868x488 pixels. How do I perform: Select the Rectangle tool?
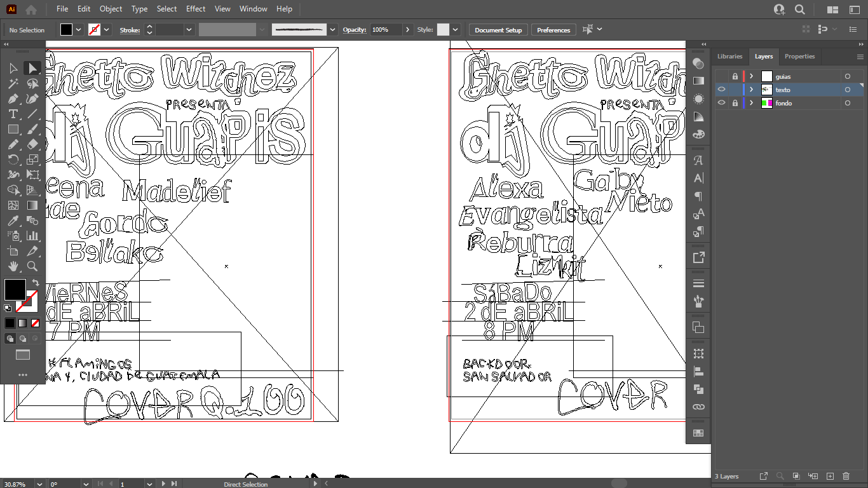pyautogui.click(x=13, y=129)
